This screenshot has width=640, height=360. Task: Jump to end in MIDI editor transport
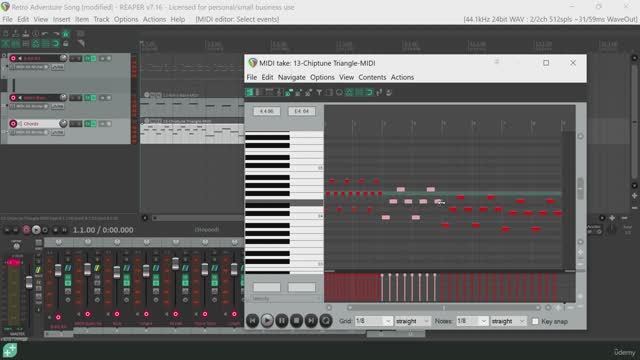tap(311, 321)
